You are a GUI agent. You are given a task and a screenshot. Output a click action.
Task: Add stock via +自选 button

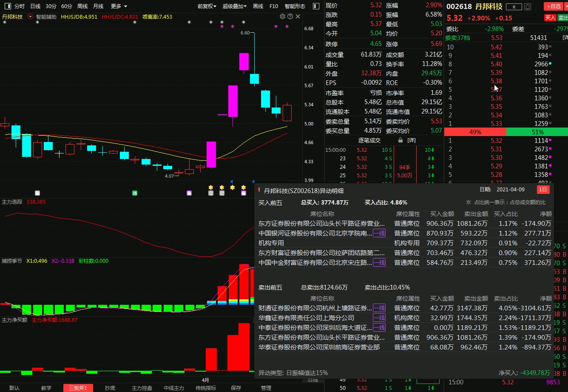pos(553,6)
